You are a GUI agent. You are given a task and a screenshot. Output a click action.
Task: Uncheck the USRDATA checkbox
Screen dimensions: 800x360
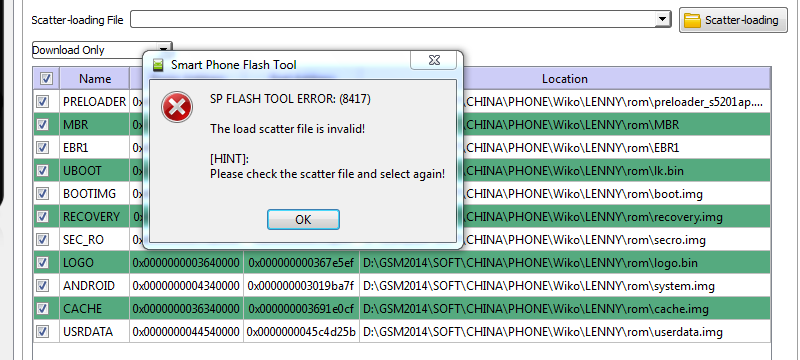coord(42,332)
